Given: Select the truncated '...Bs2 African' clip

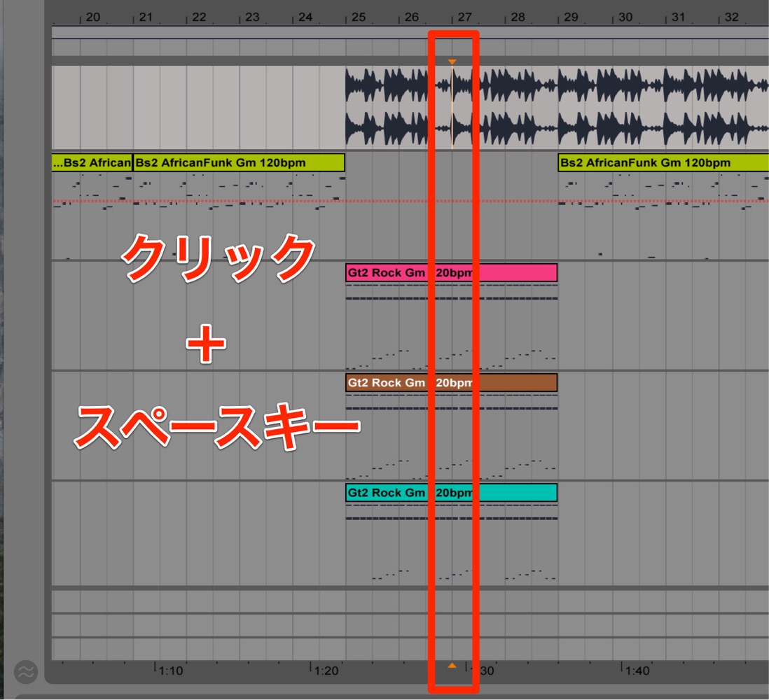Looking at the screenshot, I should coord(92,162).
